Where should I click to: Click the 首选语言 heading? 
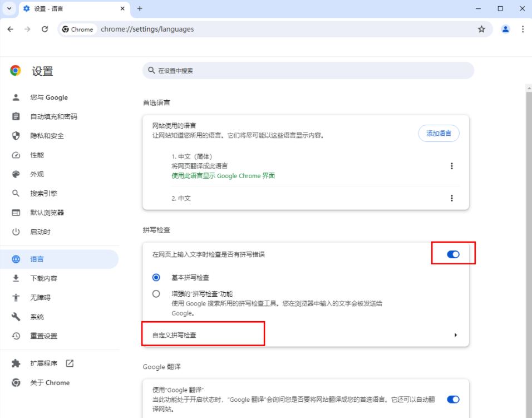click(156, 102)
